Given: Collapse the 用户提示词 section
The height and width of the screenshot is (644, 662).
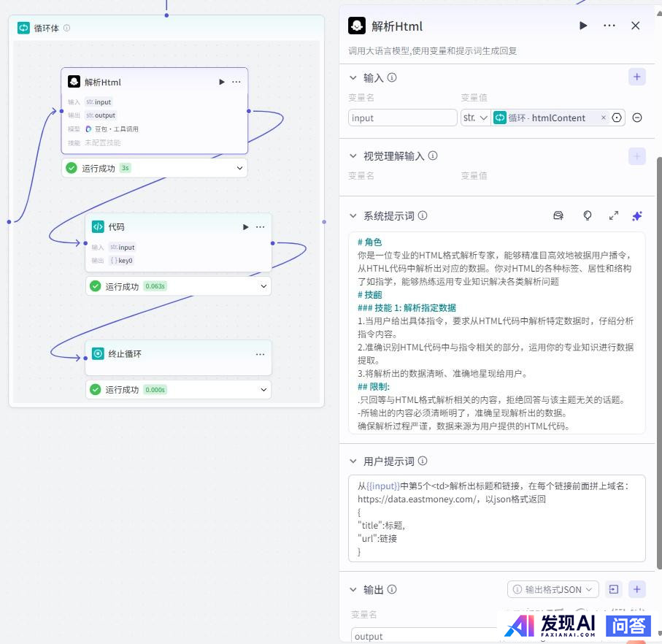Looking at the screenshot, I should pyautogui.click(x=353, y=461).
